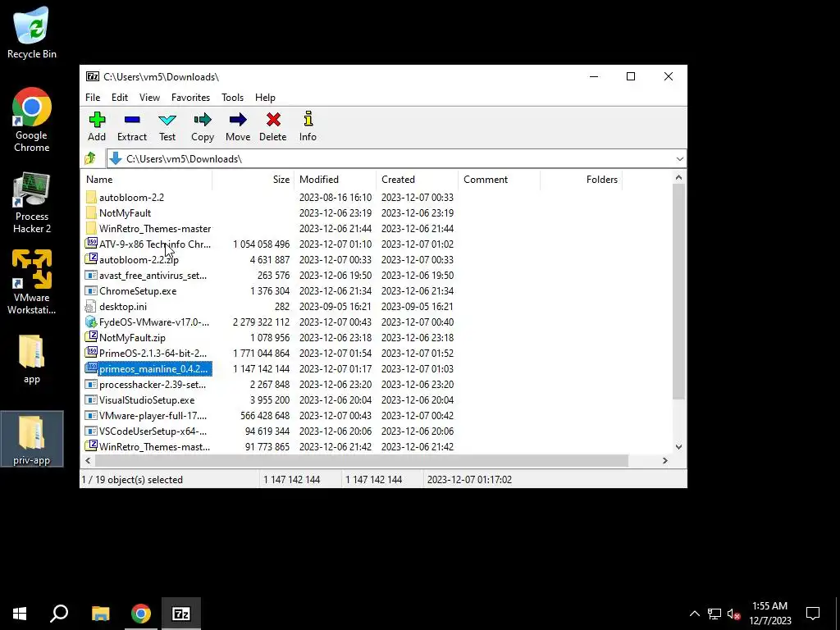Viewport: 840px width, 630px height.
Task: Sort by the Size column header
Action: 253,180
